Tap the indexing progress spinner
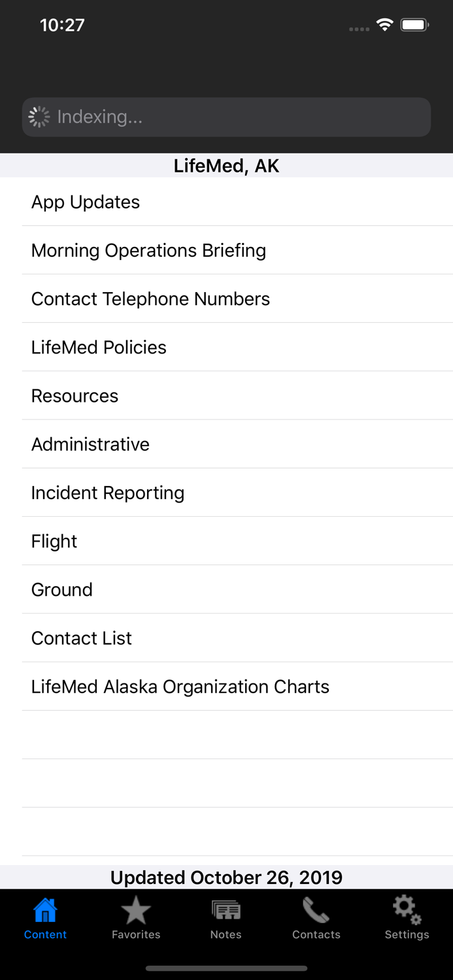 click(39, 116)
